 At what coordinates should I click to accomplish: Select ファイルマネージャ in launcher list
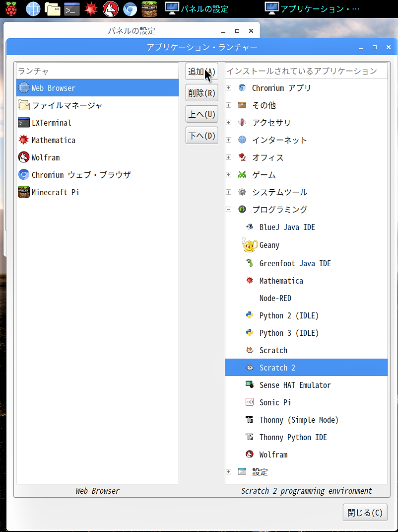[x=98, y=105]
